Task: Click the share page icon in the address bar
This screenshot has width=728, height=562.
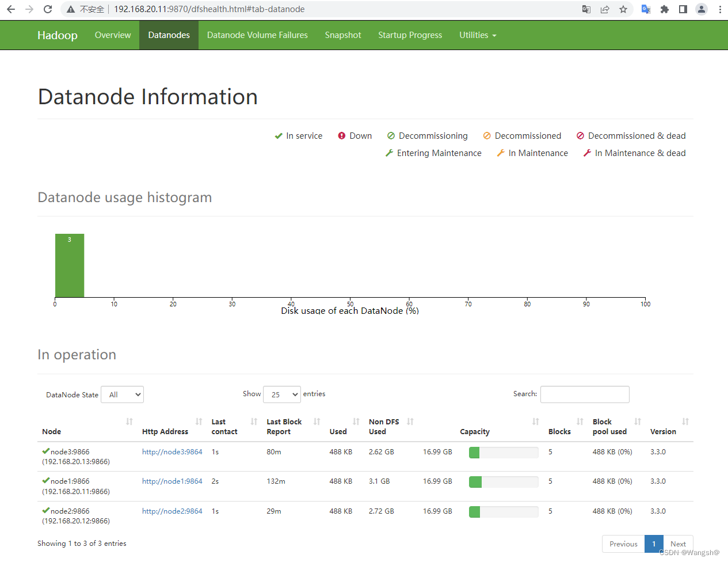Action: click(605, 9)
